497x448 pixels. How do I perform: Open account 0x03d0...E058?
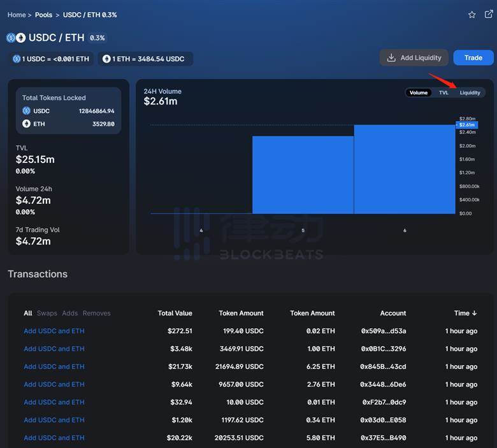point(383,420)
